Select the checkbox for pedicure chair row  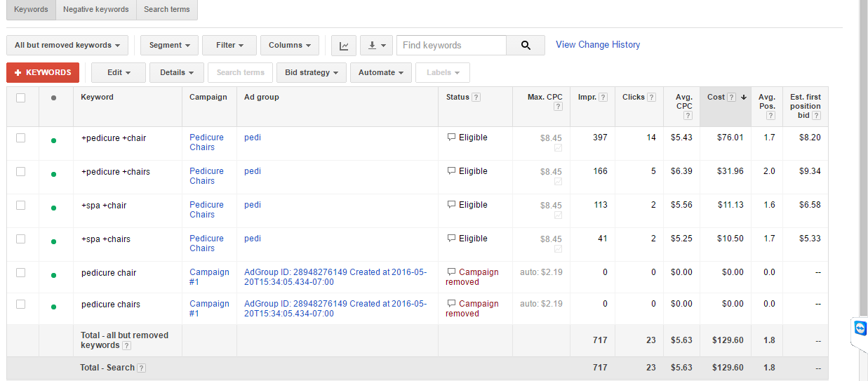(21, 272)
